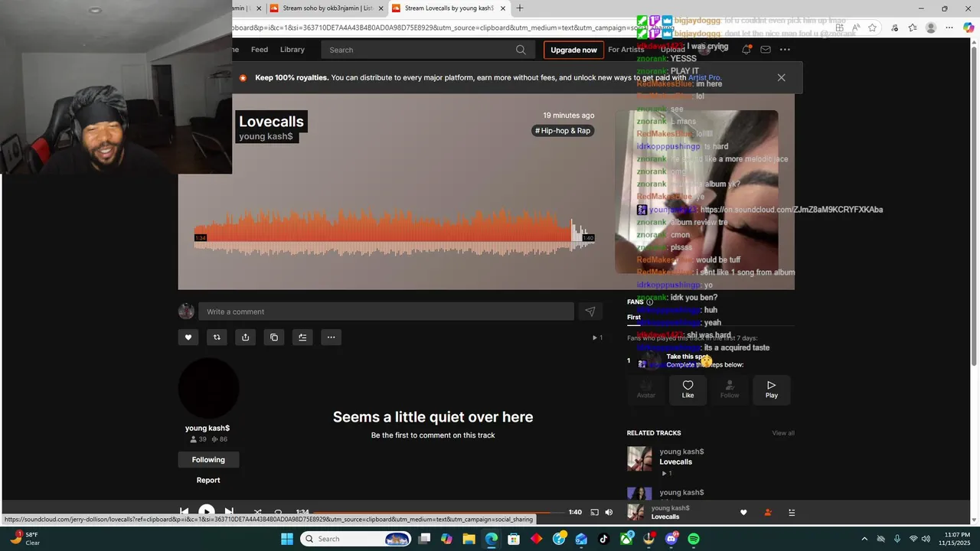Copy the Lovecalls track link

274,337
